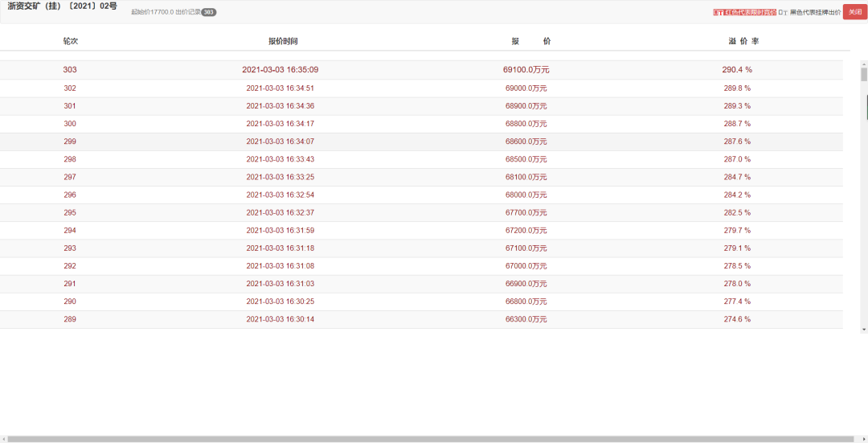Click the time 2021-03-03 16:31:03

280,283
